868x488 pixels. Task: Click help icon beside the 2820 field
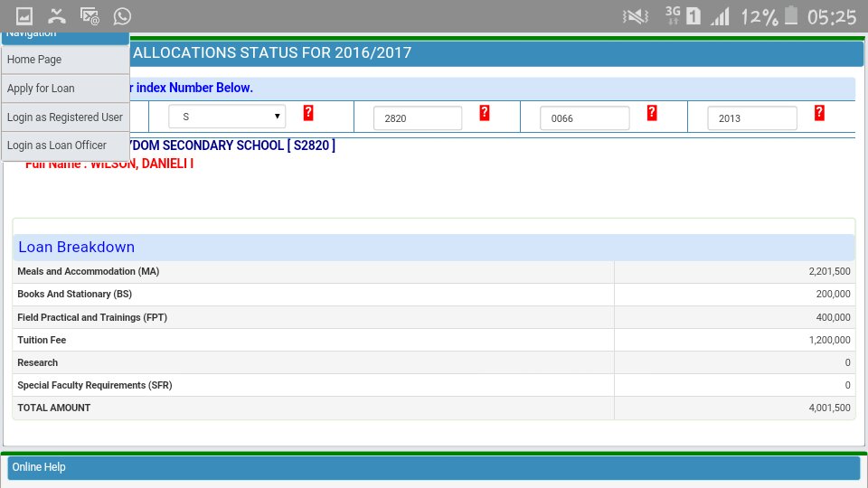(485, 113)
